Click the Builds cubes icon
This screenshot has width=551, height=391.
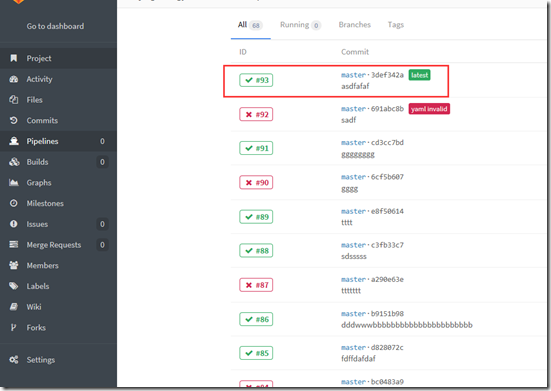click(x=14, y=162)
